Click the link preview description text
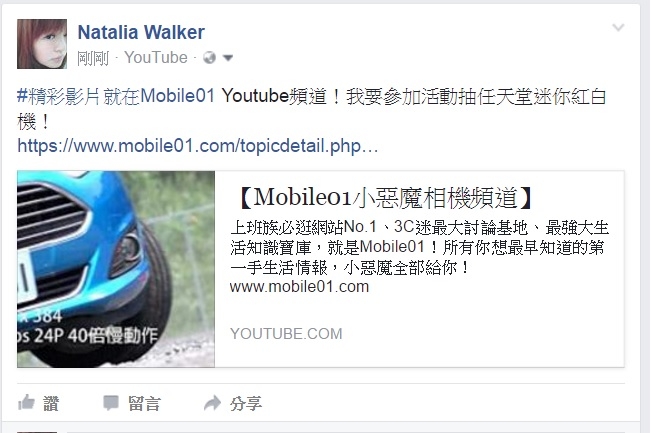This screenshot has width=653, height=433. click(419, 248)
